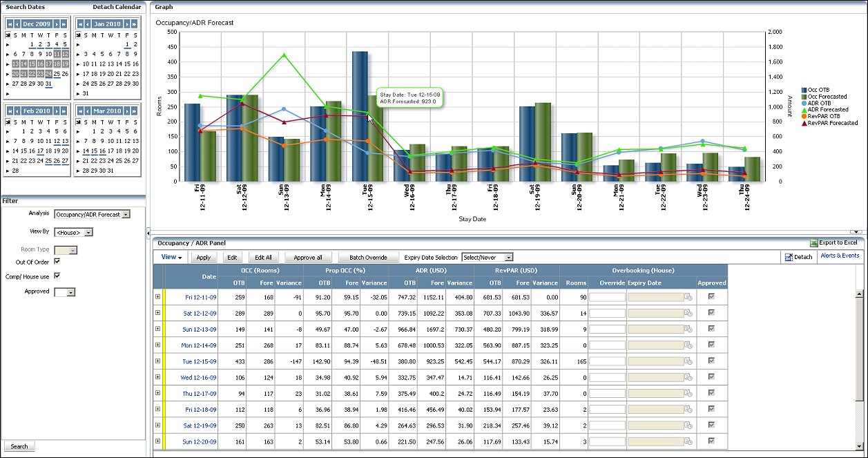This screenshot has width=868, height=458.
Task: Expand the Mon 12-14-09 row
Action: (x=157, y=345)
